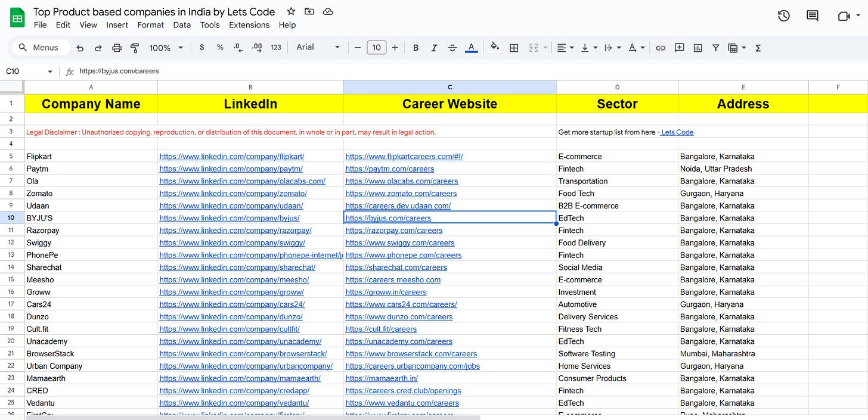
Task: Open the Extensions menu
Action: tap(249, 25)
